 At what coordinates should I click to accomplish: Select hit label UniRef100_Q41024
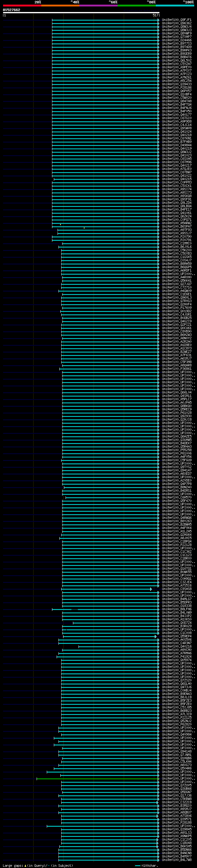coord(176,131)
